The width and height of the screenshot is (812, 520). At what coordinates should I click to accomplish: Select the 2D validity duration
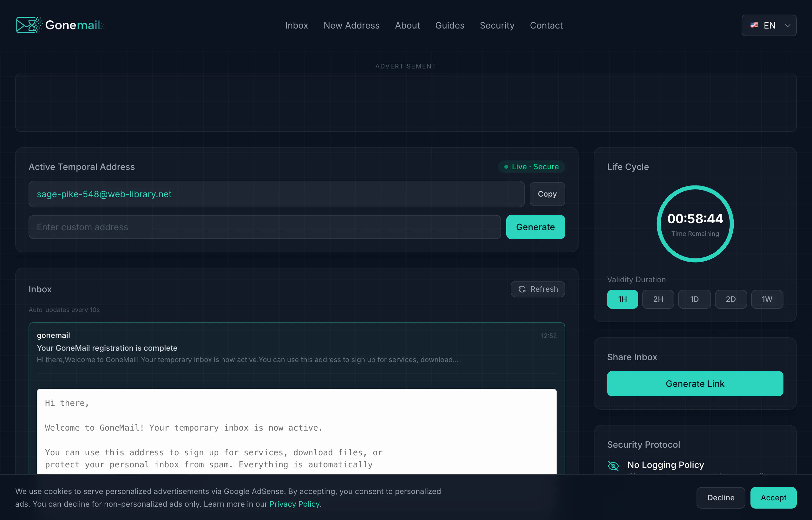731,299
